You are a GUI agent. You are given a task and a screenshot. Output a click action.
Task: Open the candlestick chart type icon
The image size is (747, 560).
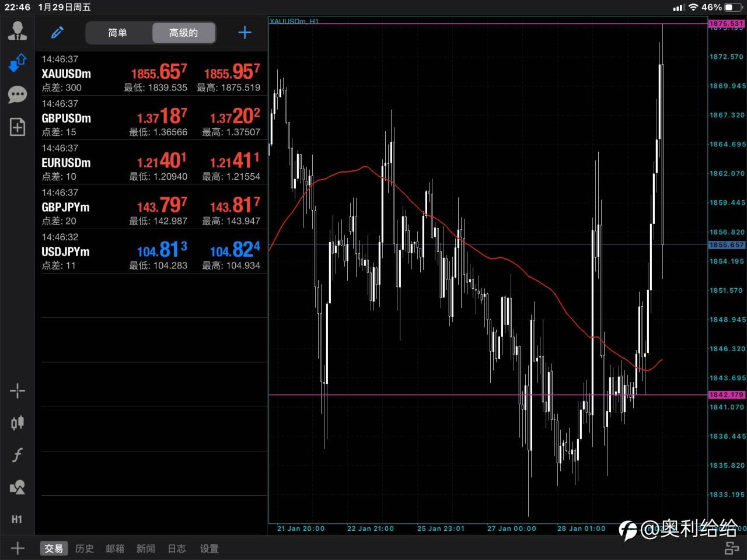point(18,422)
